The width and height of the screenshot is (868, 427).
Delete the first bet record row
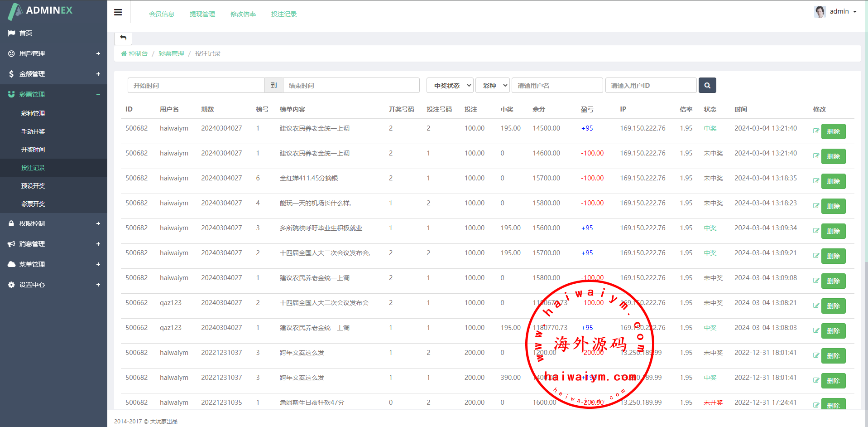[x=833, y=131]
